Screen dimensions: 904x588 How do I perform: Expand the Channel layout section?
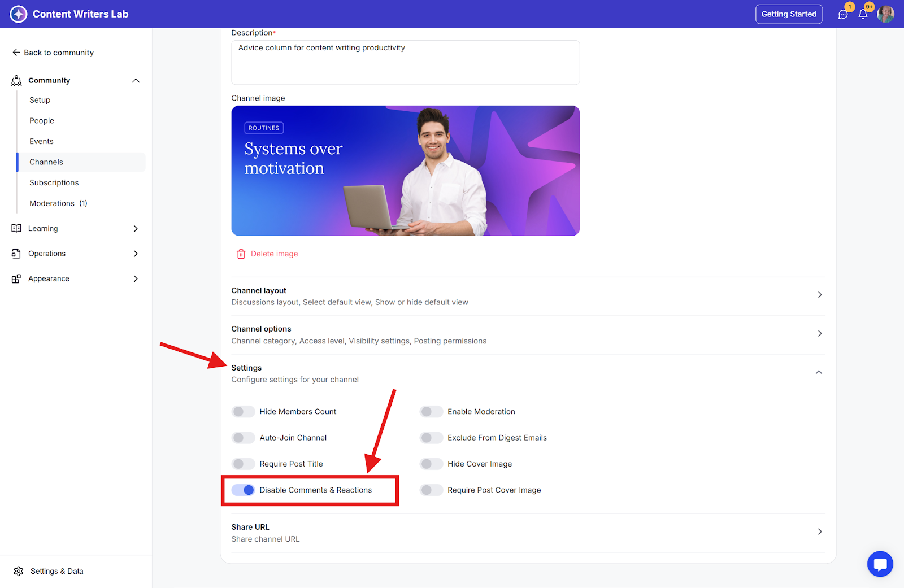tap(528, 297)
